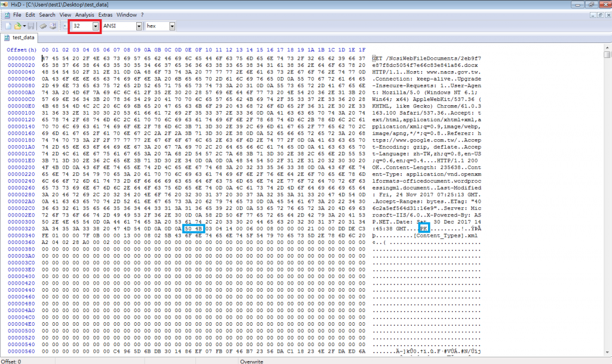Screen dimensions: 612x364
Task: Click offset row 00000000
Action: pyautogui.click(x=22, y=59)
